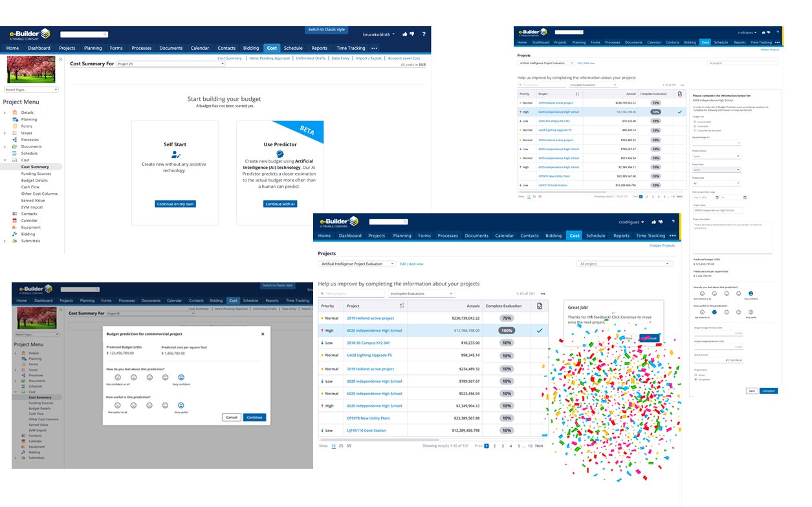Viewport: 812px width, 507px height.
Task: Click Issues icon in Project Menu, budget start window
Action: click(15, 133)
